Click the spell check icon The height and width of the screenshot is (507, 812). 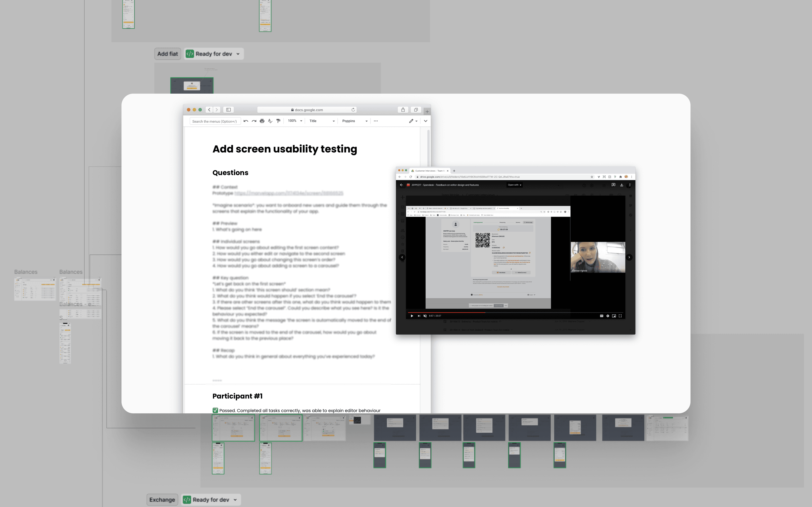(x=270, y=121)
